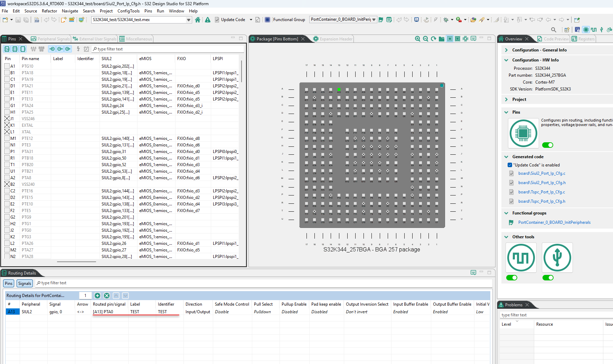
Task: Rotate the package view
Action: 433,39
